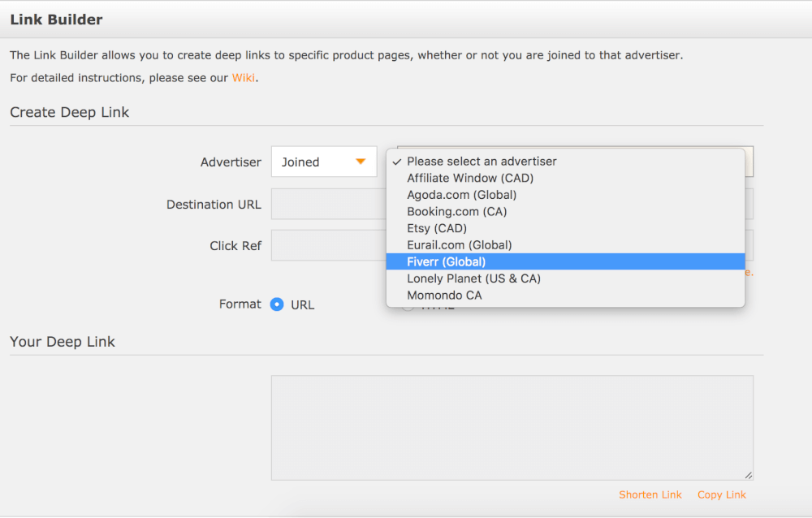Click the Your Deep Link output textarea
Viewport: 812px width, 518px height.
(512, 428)
